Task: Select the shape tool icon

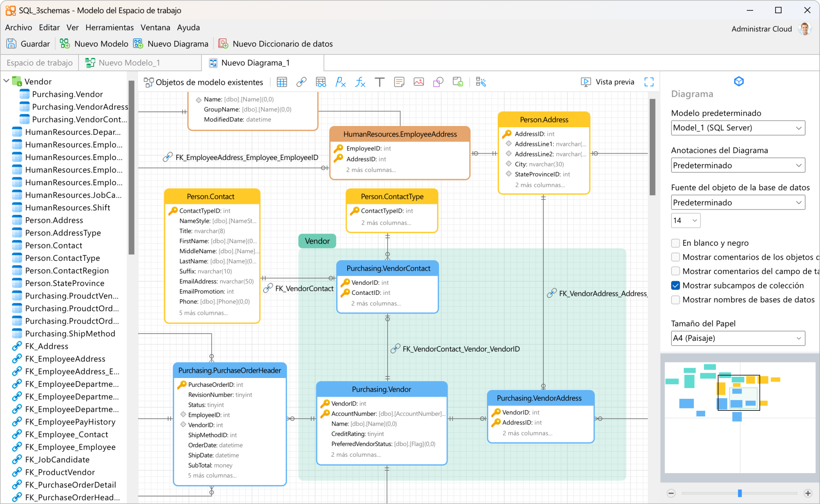Action: [438, 82]
